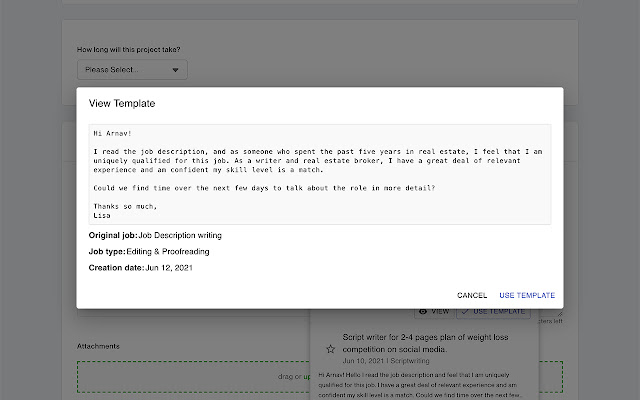Viewport: 640px width, 400px height.
Task: Click the Original job Job Description writing line
Action: (155, 235)
